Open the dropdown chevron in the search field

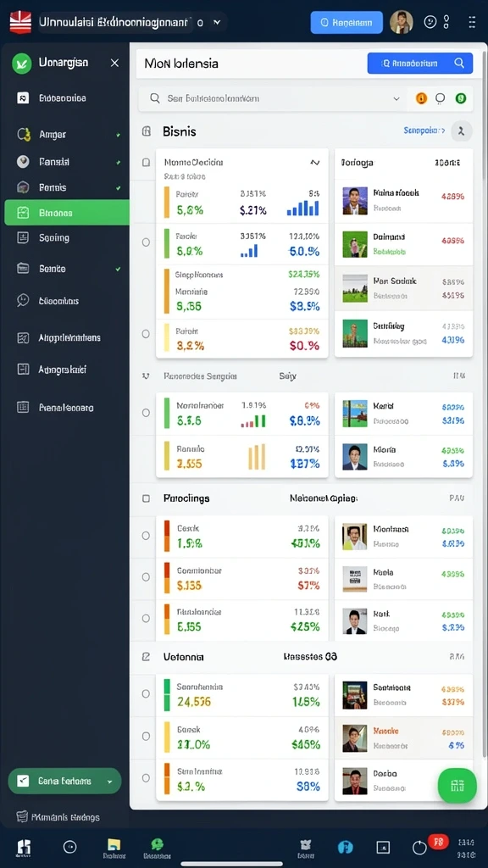click(396, 98)
